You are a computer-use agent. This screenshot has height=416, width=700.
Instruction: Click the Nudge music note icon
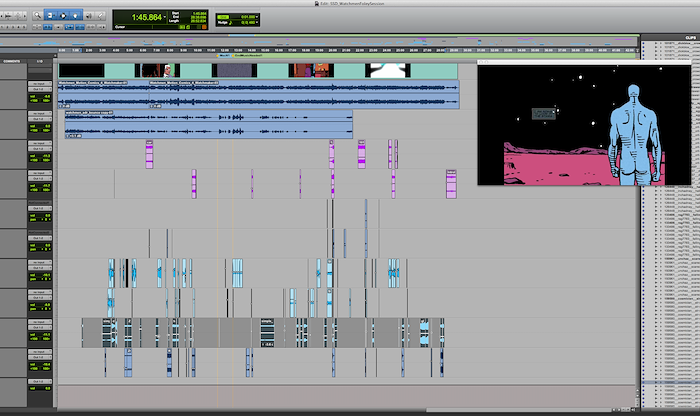231,22
